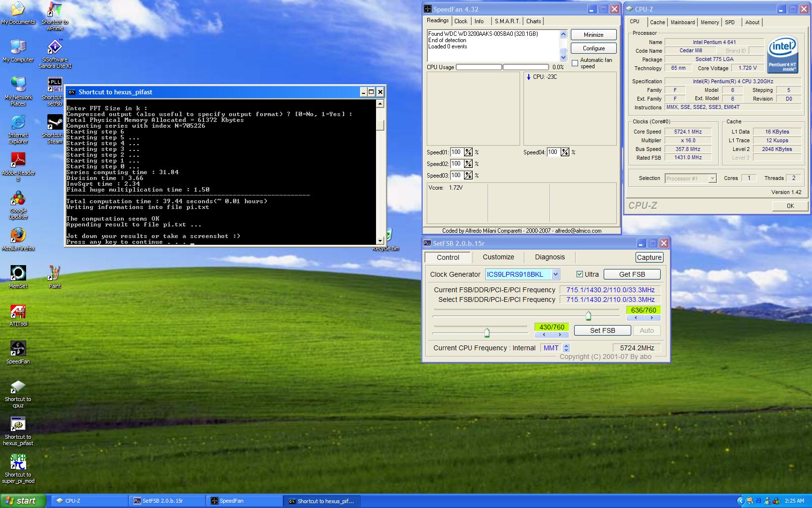Open SPD tab in CPU-Z
This screenshot has height=508, width=812.
coord(730,22)
